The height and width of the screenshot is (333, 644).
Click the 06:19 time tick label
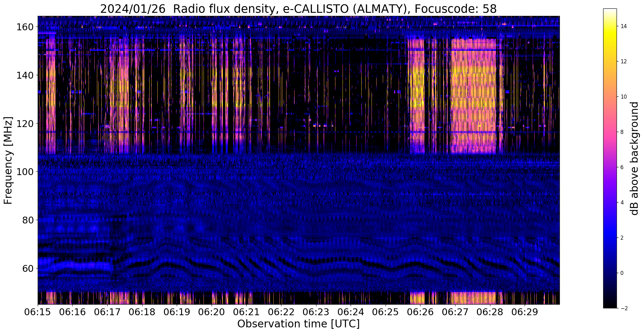pyautogui.click(x=177, y=312)
